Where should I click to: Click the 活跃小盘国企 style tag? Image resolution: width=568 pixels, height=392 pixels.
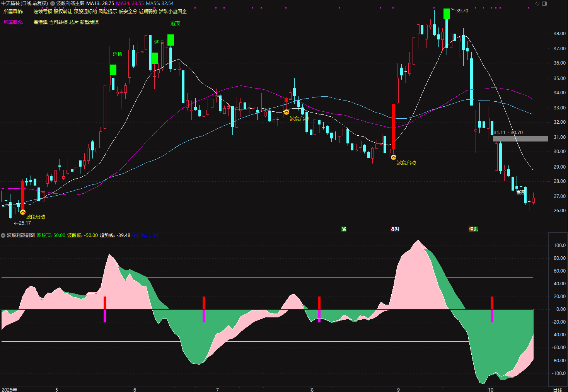coord(173,12)
